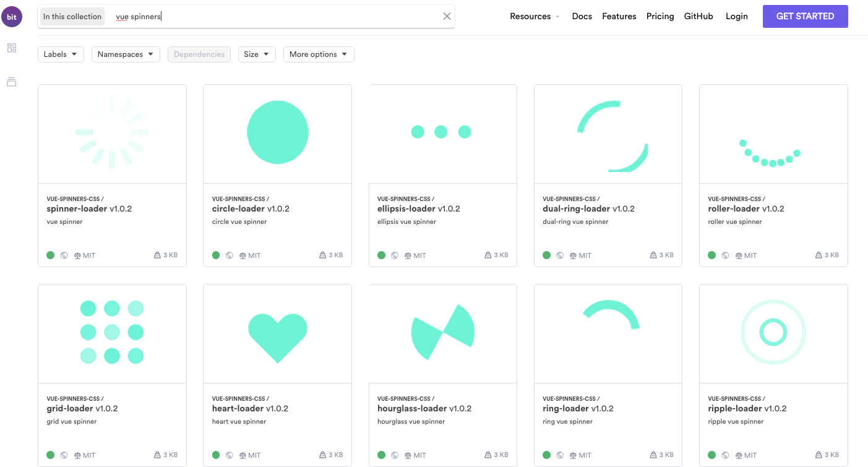The height and width of the screenshot is (467, 868).
Task: Click the GET STARTED button
Action: point(806,17)
